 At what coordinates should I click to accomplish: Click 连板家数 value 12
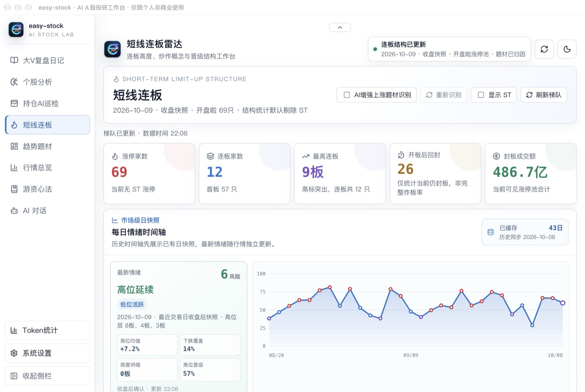(x=215, y=172)
